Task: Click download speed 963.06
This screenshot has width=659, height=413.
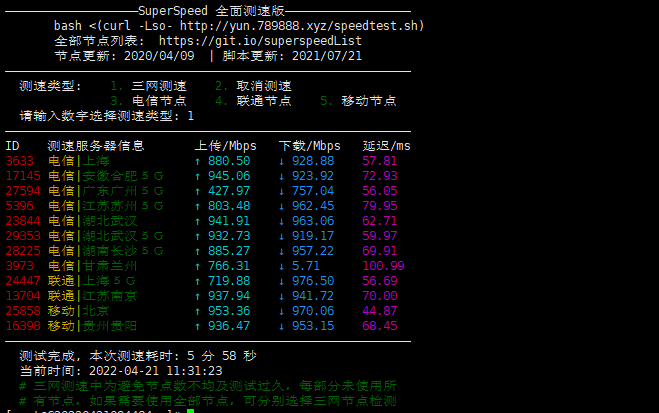Action: 313,221
